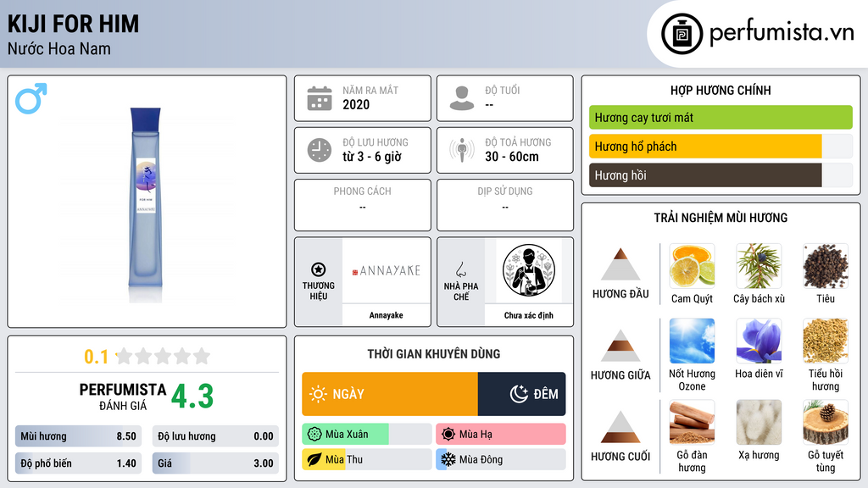Click the perfumer illustration labeled Chưa xác định
Image resolution: width=868 pixels, height=488 pixels.
[529, 271]
